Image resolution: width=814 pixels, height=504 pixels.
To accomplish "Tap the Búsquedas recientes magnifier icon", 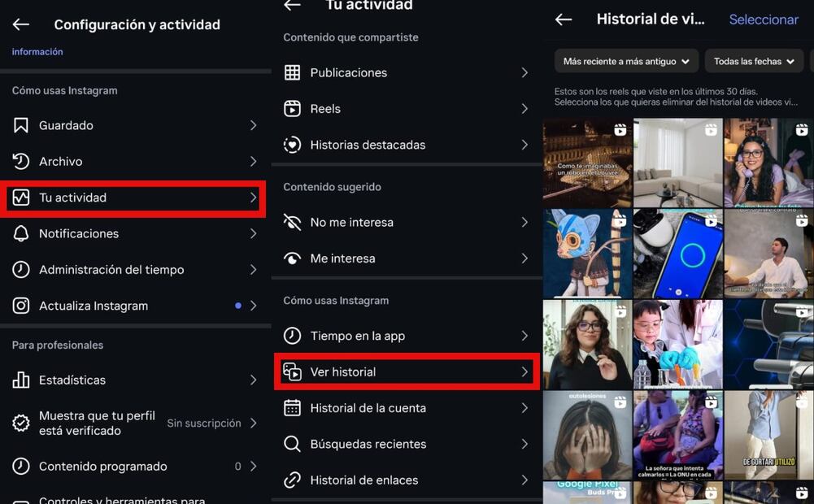I will 292,444.
